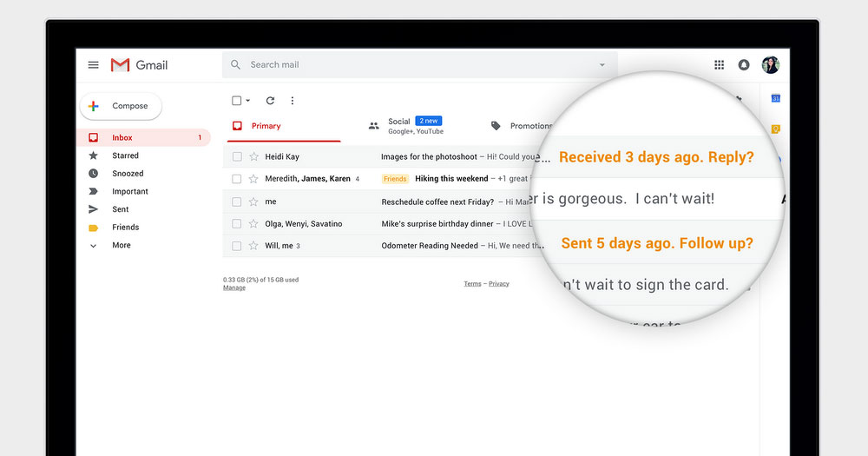Click the Important marker icon in sidebar
868x456 pixels.
click(94, 191)
